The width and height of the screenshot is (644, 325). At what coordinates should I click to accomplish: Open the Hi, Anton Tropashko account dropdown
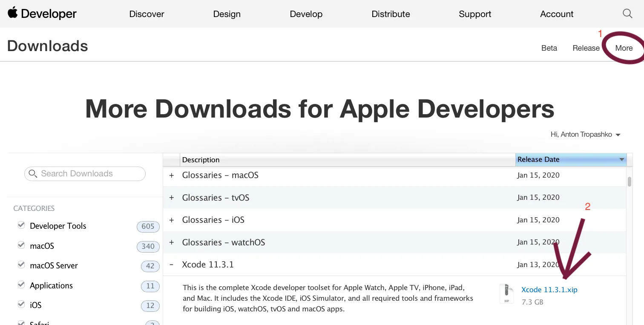point(586,135)
